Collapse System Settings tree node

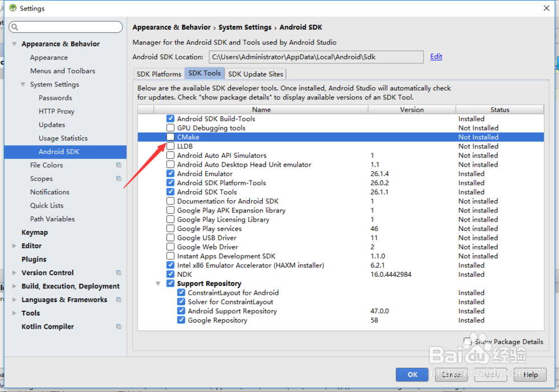23,84
